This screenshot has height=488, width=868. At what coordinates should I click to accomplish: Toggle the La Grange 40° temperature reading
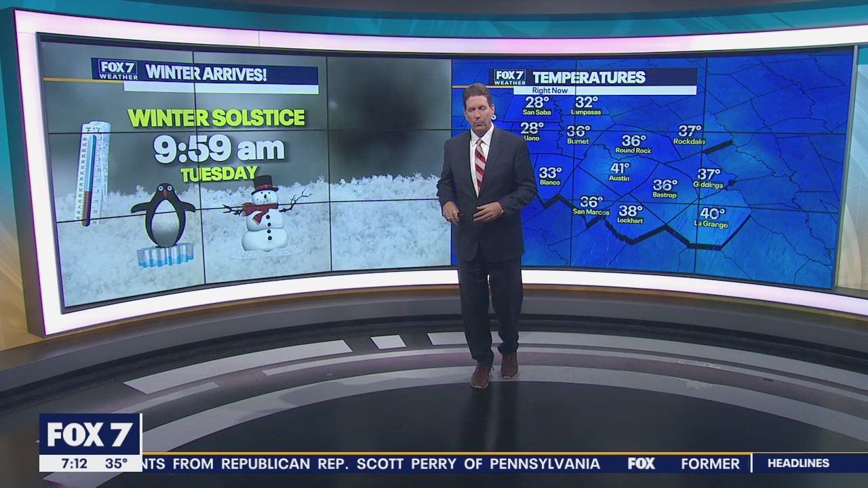[x=708, y=218]
